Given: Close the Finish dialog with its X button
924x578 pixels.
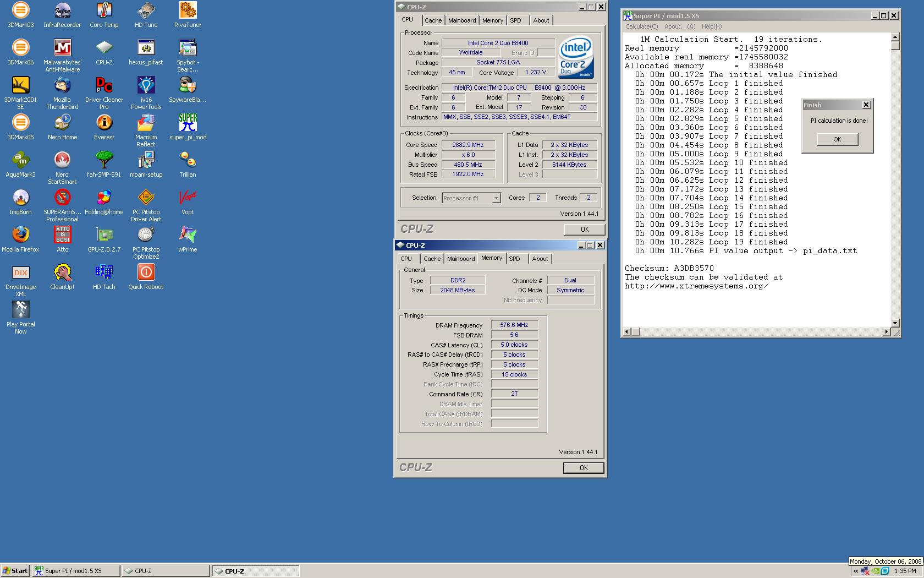Looking at the screenshot, I should pos(866,105).
